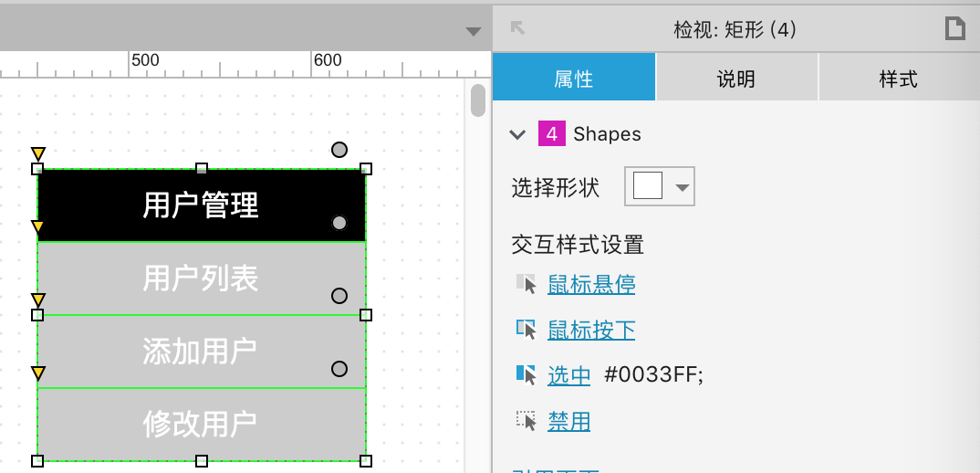This screenshot has width=980, height=473.
Task: Switch to the 属性 tab
Action: (573, 77)
